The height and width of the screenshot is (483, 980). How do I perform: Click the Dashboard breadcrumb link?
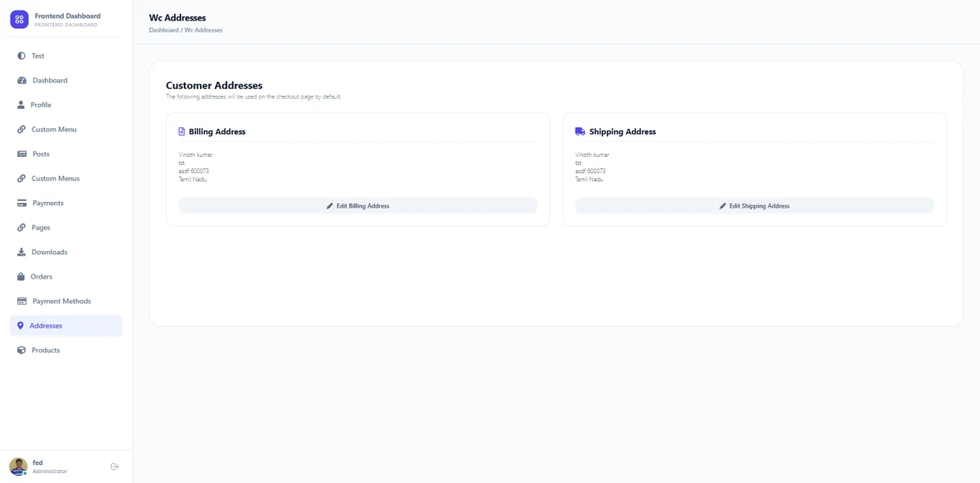163,30
